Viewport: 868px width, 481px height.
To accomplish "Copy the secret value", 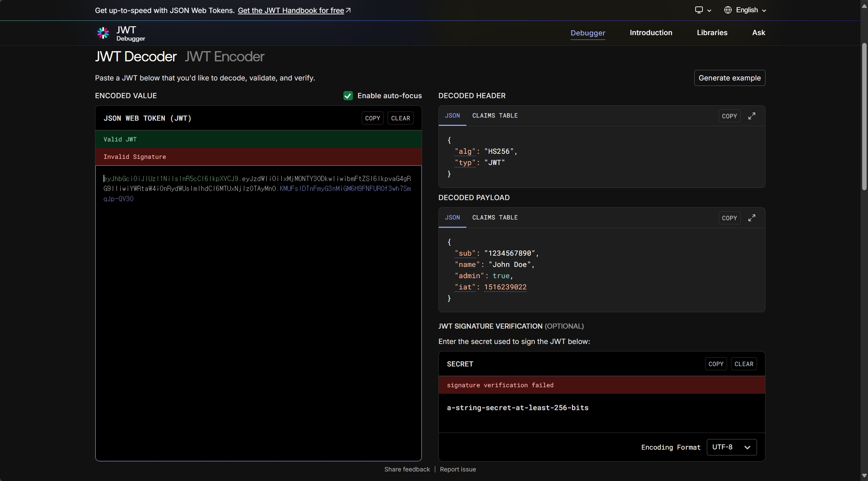I will click(x=716, y=364).
